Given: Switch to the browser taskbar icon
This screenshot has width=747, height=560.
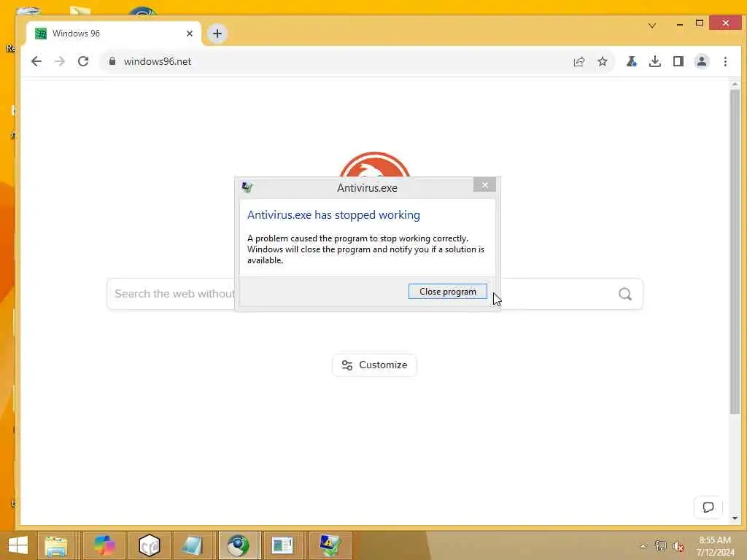Looking at the screenshot, I should [238, 545].
